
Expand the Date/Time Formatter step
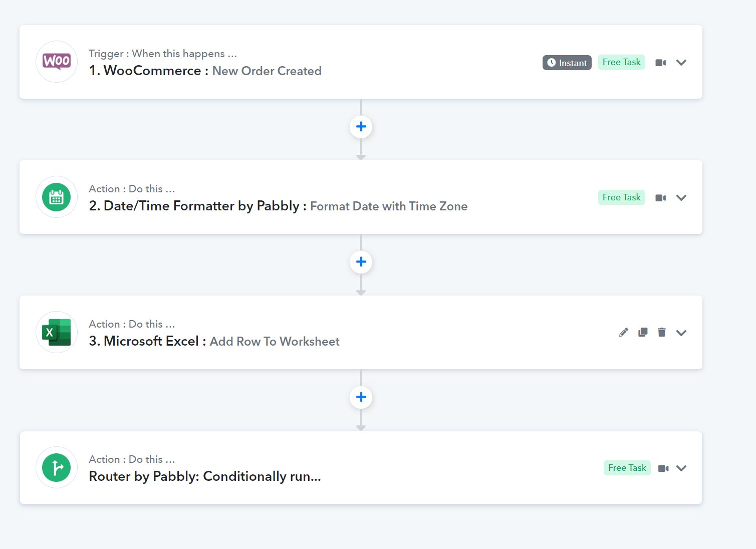click(681, 198)
